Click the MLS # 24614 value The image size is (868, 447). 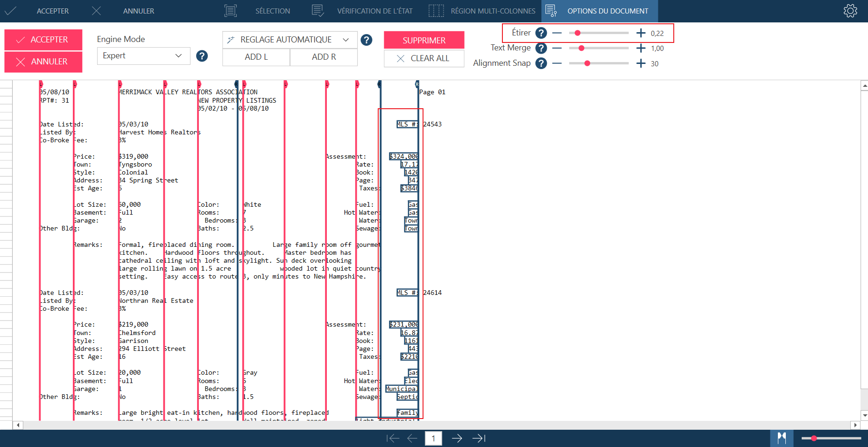[432, 293]
